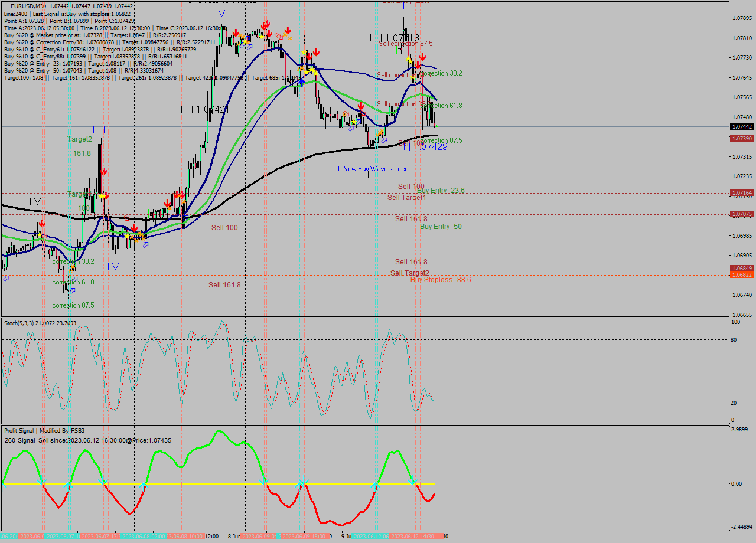Select the 2023.06.09 15:00 time marker
The image size is (756, 543).
point(304,537)
